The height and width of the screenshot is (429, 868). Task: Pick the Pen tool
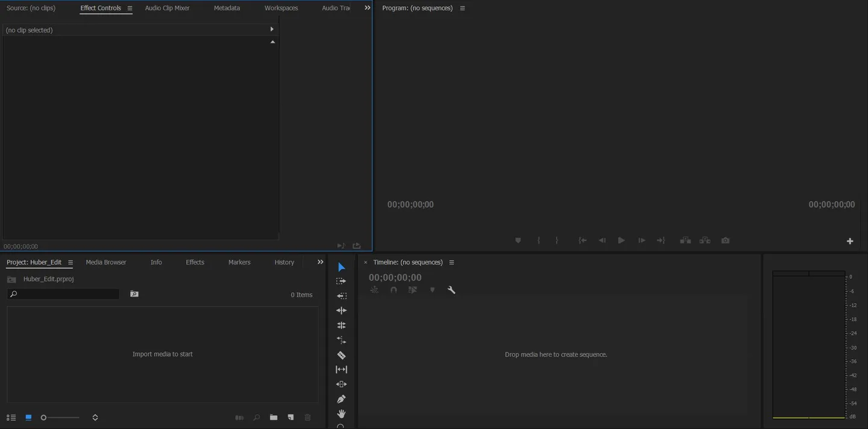341,399
